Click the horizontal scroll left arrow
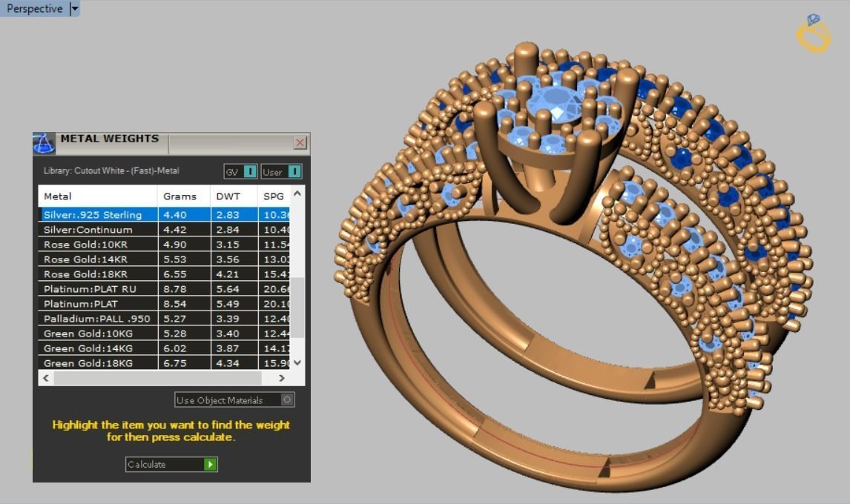Image resolution: width=850 pixels, height=504 pixels. point(46,378)
